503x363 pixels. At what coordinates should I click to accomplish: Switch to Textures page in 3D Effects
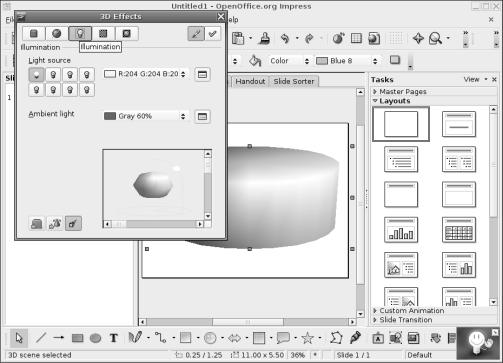click(x=103, y=33)
